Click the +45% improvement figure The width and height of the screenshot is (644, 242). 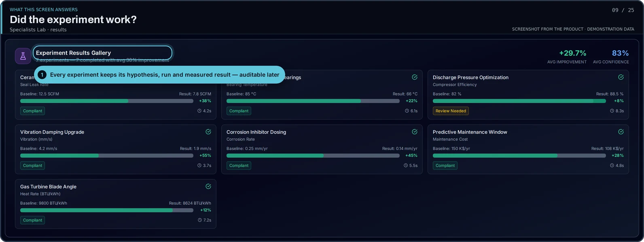411,155
